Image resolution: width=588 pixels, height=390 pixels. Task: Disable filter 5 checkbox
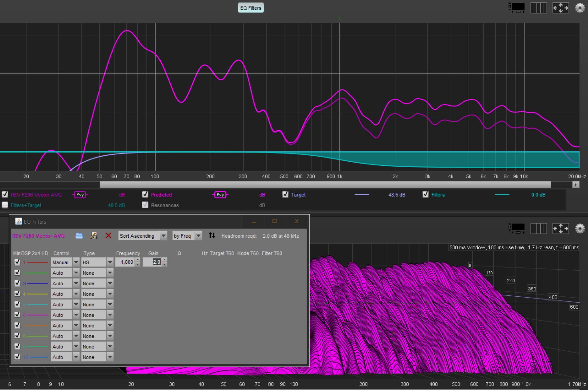(x=17, y=304)
